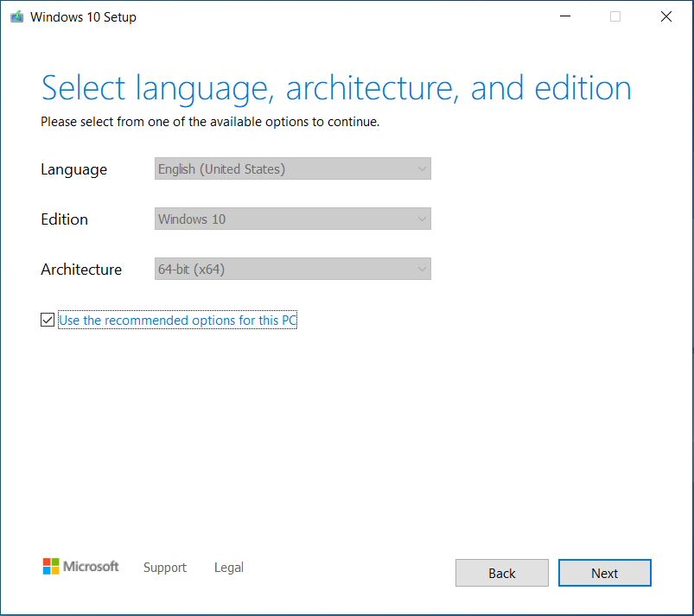Click the Windows 10 Setup title bar icon

coord(16,16)
